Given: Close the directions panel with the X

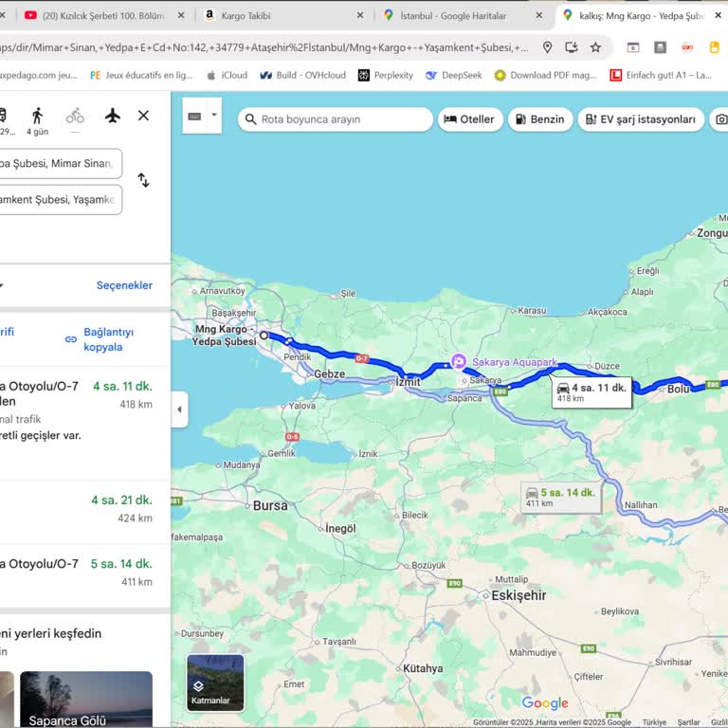Looking at the screenshot, I should click(x=143, y=115).
